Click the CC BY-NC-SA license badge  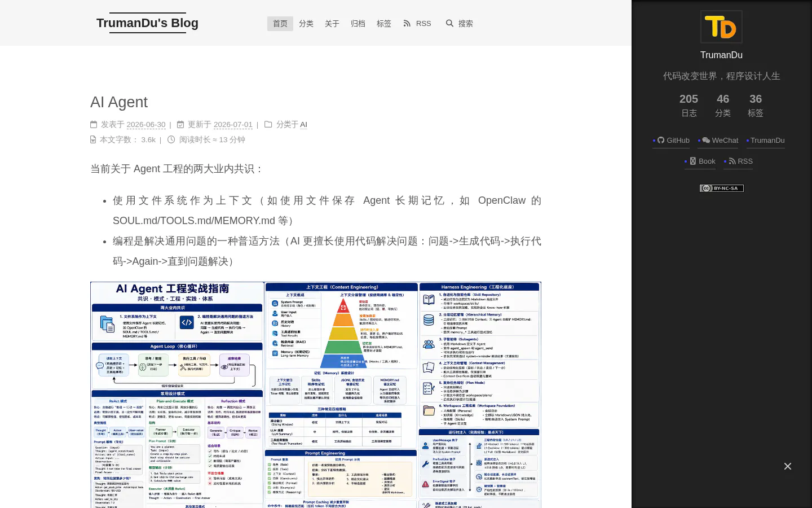722,188
